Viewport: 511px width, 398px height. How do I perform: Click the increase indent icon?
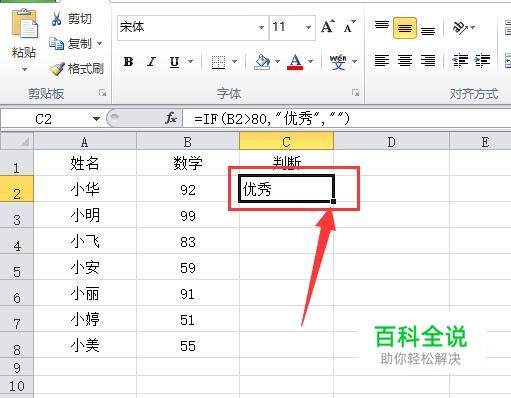click(482, 61)
